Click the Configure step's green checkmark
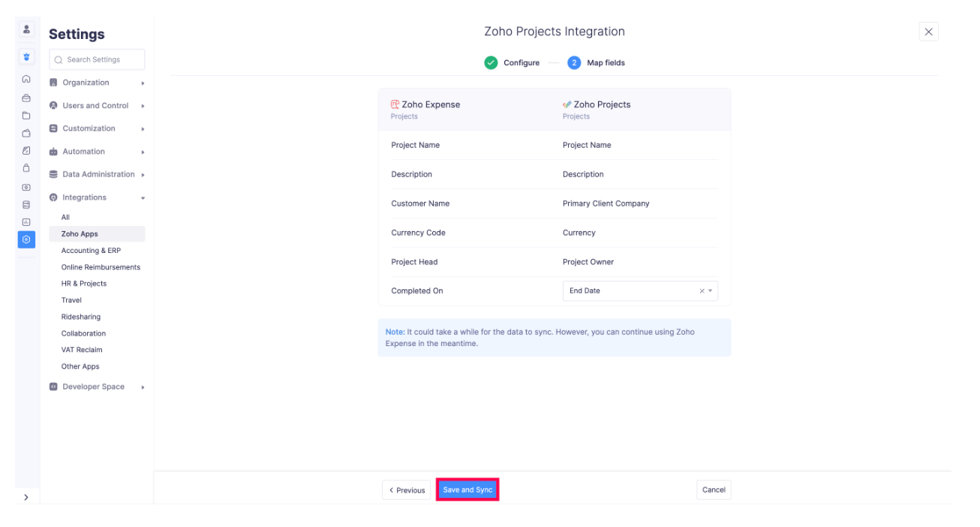The width and height of the screenshot is (980, 527). [491, 62]
